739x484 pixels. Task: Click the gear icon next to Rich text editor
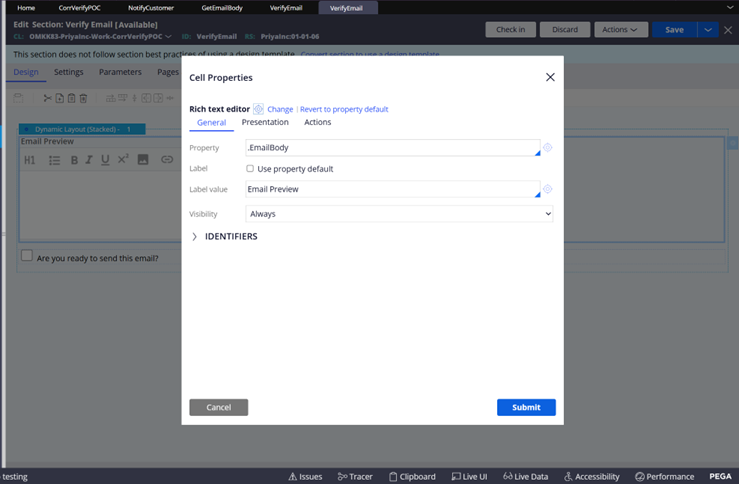click(258, 109)
